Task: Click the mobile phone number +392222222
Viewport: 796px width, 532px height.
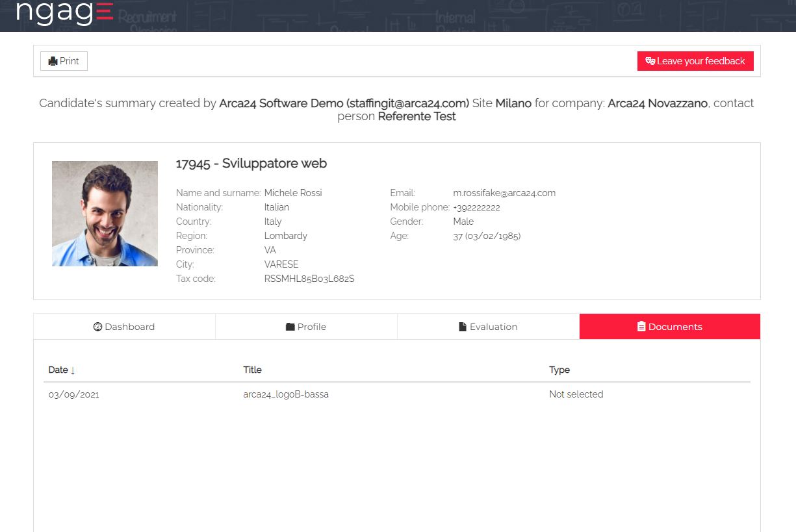Action: click(x=476, y=207)
